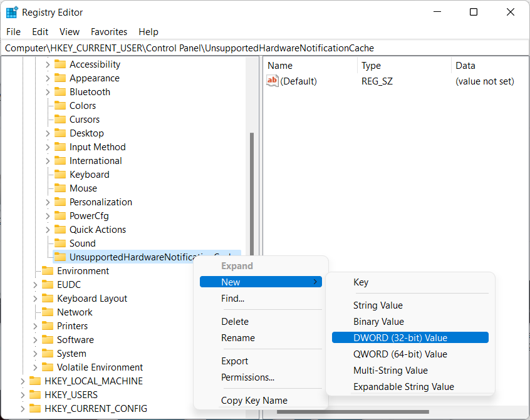This screenshot has height=420, width=530.
Task: Open the Edit menu
Action: pos(40,32)
